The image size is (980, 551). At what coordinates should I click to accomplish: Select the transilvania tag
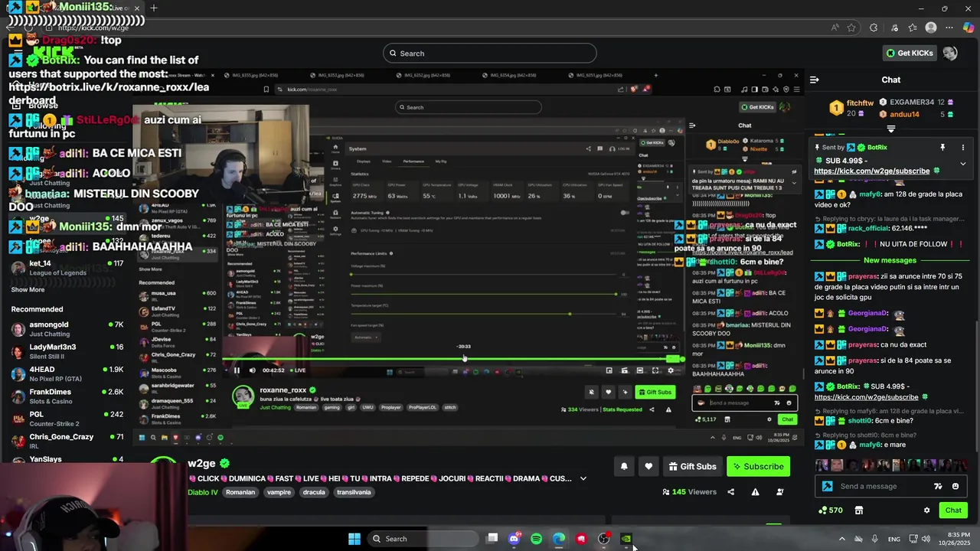(354, 492)
